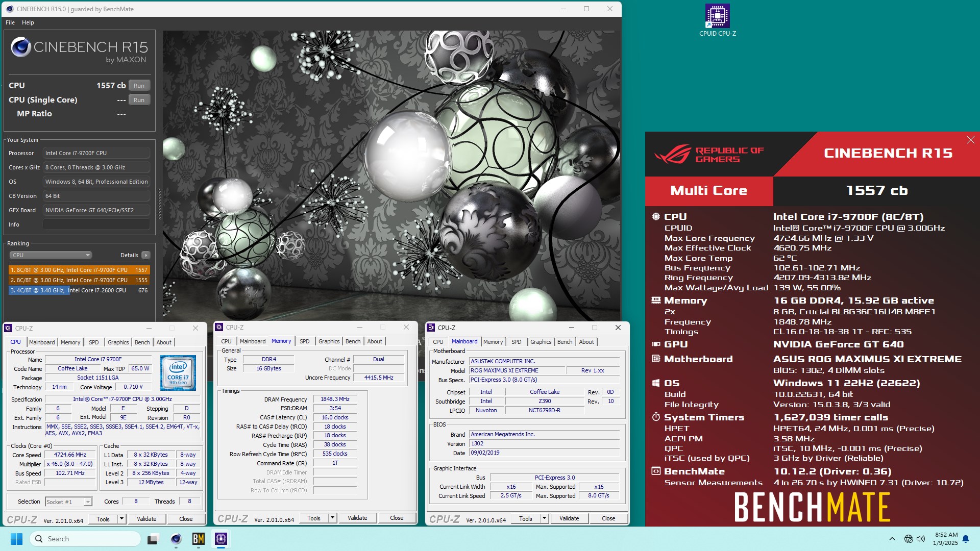The height and width of the screenshot is (551, 980).
Task: Toggle ranking Details arrow button
Action: (x=145, y=255)
